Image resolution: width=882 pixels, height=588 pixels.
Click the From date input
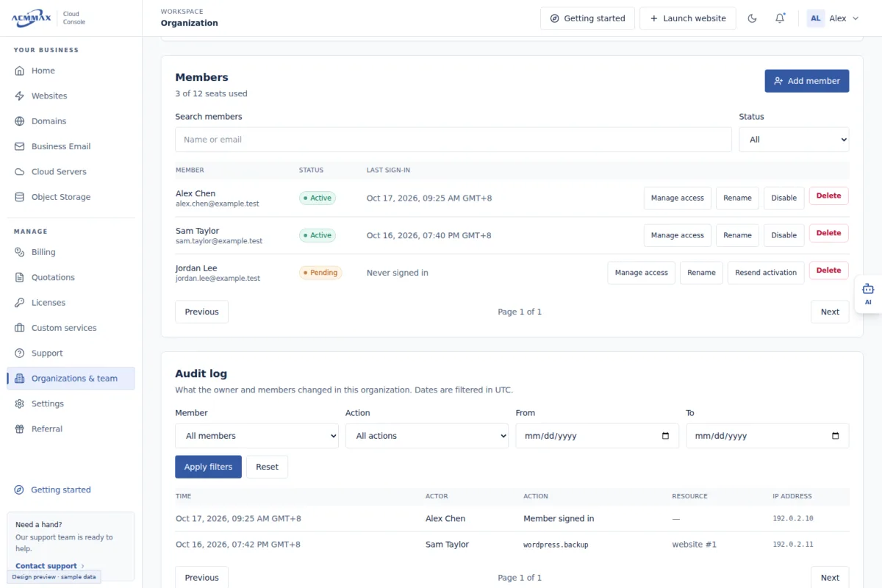(x=598, y=436)
